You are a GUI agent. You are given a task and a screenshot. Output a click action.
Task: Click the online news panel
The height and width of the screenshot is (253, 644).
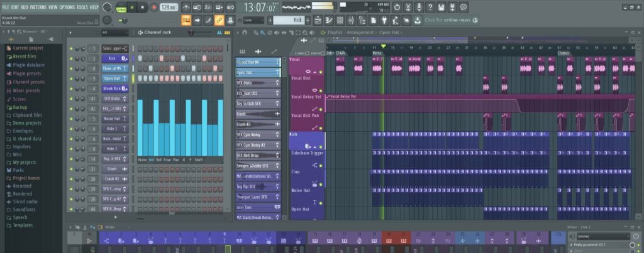pyautogui.click(x=452, y=20)
